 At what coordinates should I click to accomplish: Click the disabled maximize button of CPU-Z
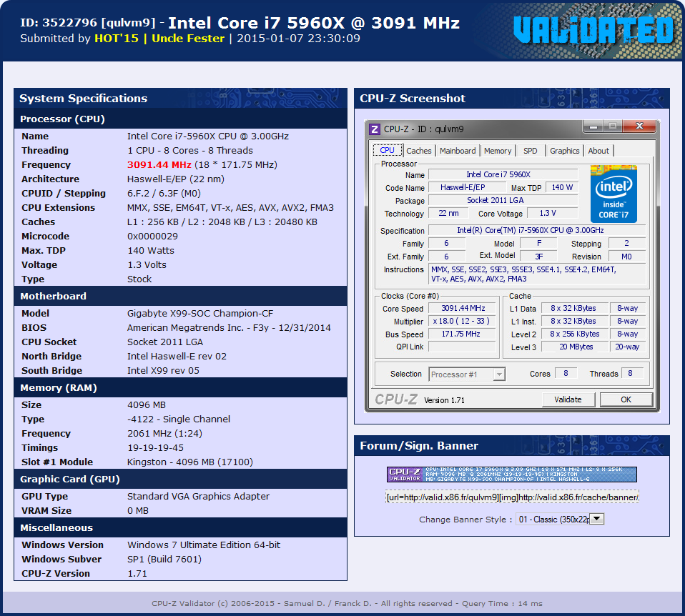613,126
